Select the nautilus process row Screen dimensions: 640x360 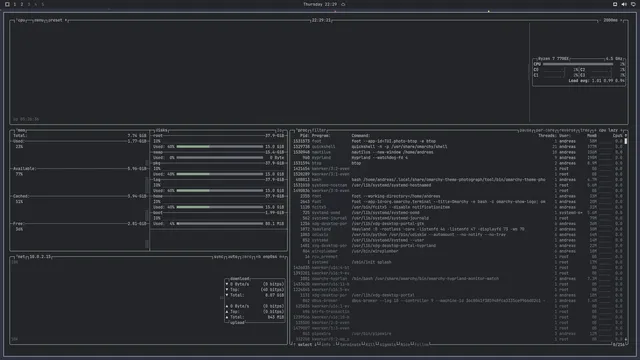[x=457, y=152]
